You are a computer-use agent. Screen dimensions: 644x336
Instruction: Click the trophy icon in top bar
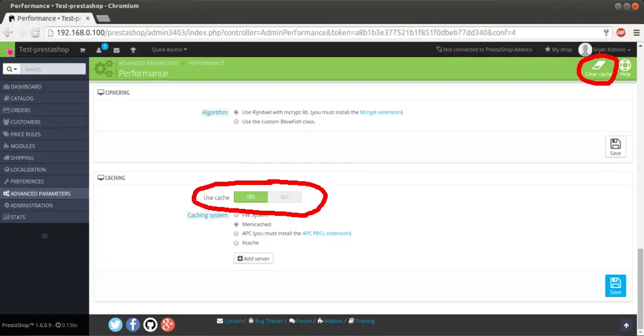(133, 50)
